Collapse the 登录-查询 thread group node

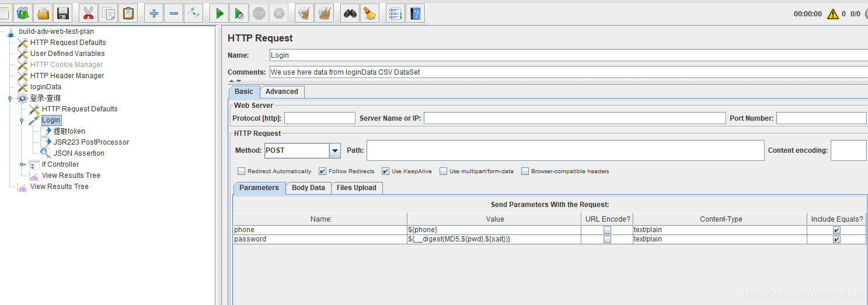(x=11, y=99)
